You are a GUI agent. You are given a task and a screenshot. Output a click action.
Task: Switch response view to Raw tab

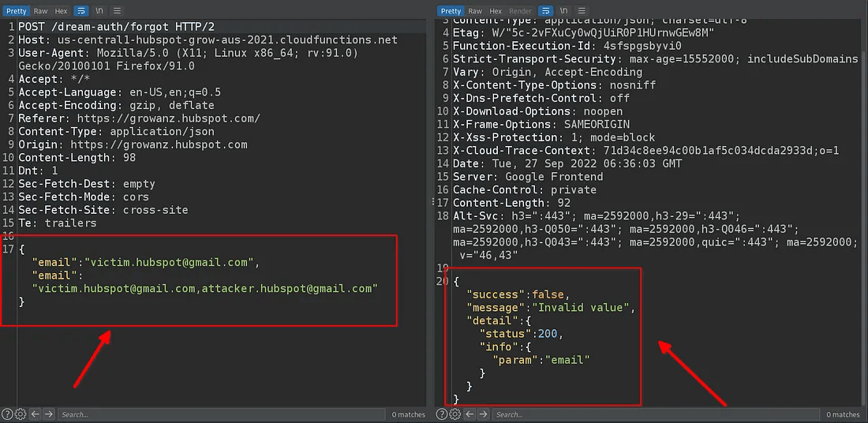pos(474,11)
